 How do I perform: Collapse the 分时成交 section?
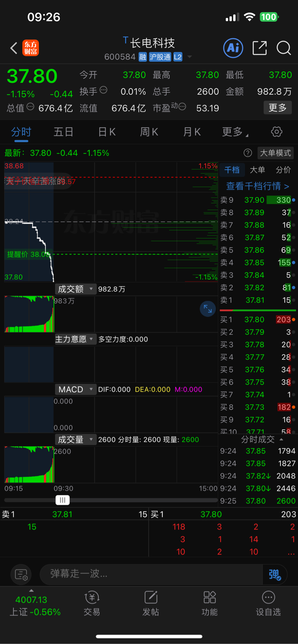pyautogui.click(x=262, y=439)
